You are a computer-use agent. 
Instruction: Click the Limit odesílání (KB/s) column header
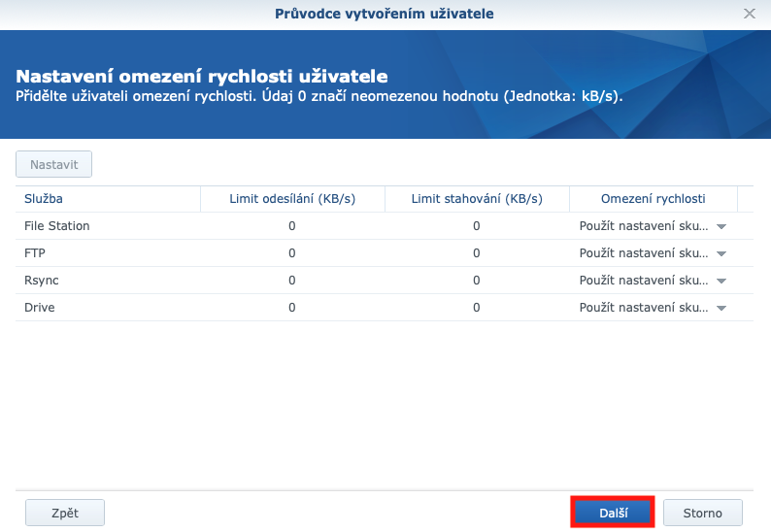pyautogui.click(x=292, y=199)
